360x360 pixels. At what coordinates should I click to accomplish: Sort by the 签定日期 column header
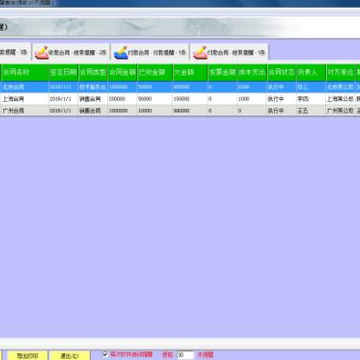coord(63,72)
